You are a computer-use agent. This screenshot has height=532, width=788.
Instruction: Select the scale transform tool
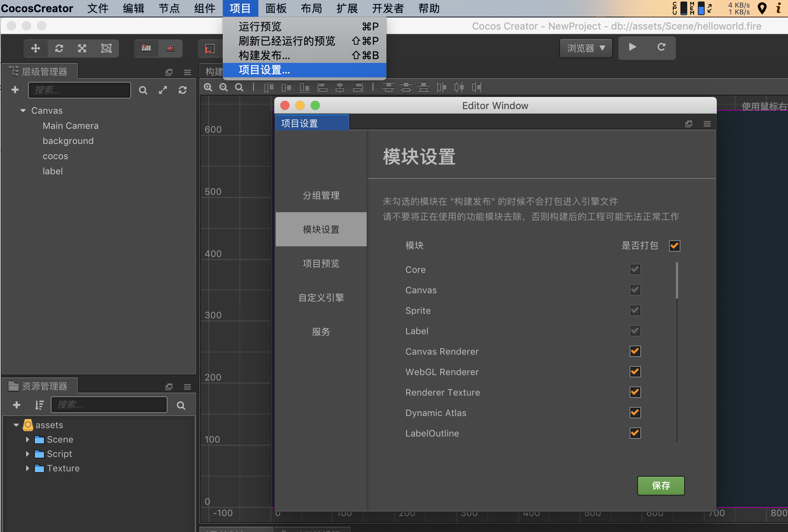[82, 48]
